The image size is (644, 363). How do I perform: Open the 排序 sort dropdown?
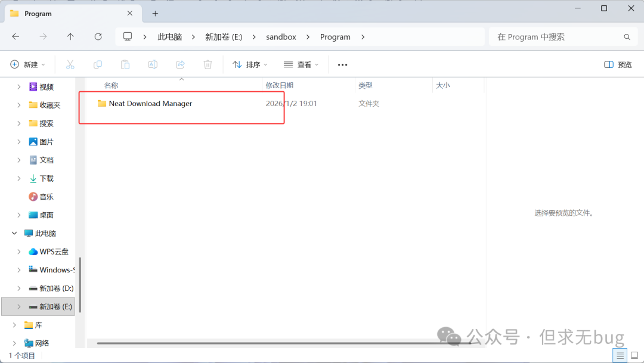(x=250, y=64)
